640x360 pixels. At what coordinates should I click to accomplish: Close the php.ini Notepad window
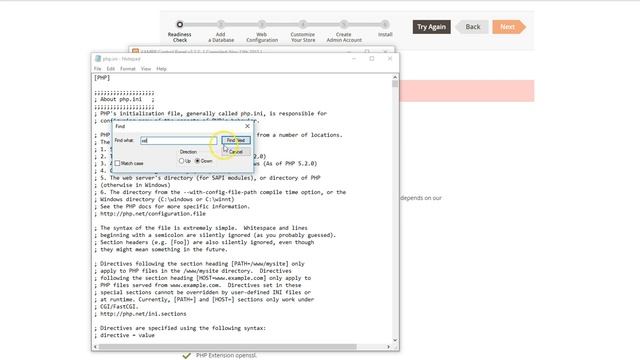[390, 59]
